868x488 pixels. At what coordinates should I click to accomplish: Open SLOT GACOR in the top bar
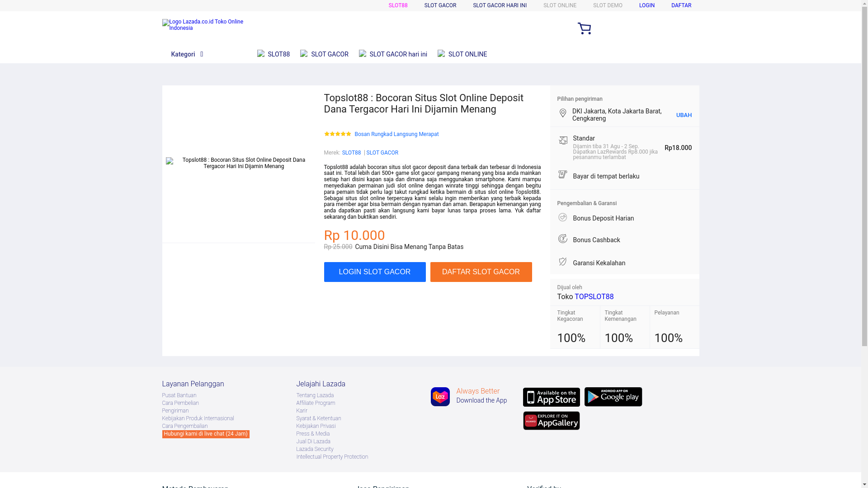(x=440, y=5)
